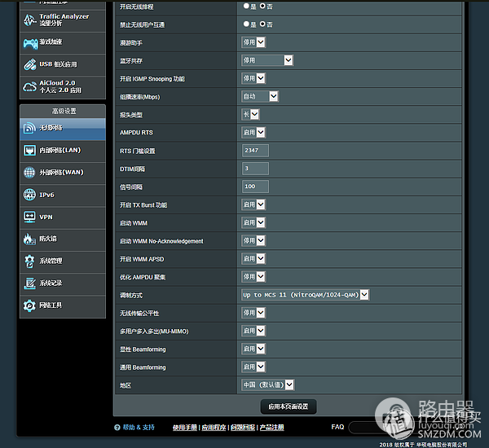Click the 内部网络(LAN) icon
Viewport: 489px width, 448px height.
[x=29, y=151]
